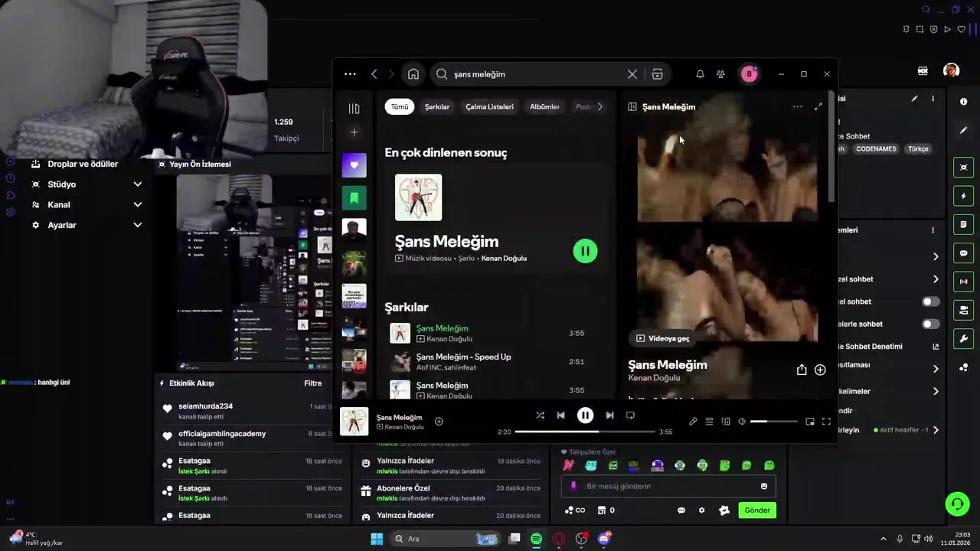Expand the now playing panel view
This screenshot has width=980, height=551.
click(818, 107)
